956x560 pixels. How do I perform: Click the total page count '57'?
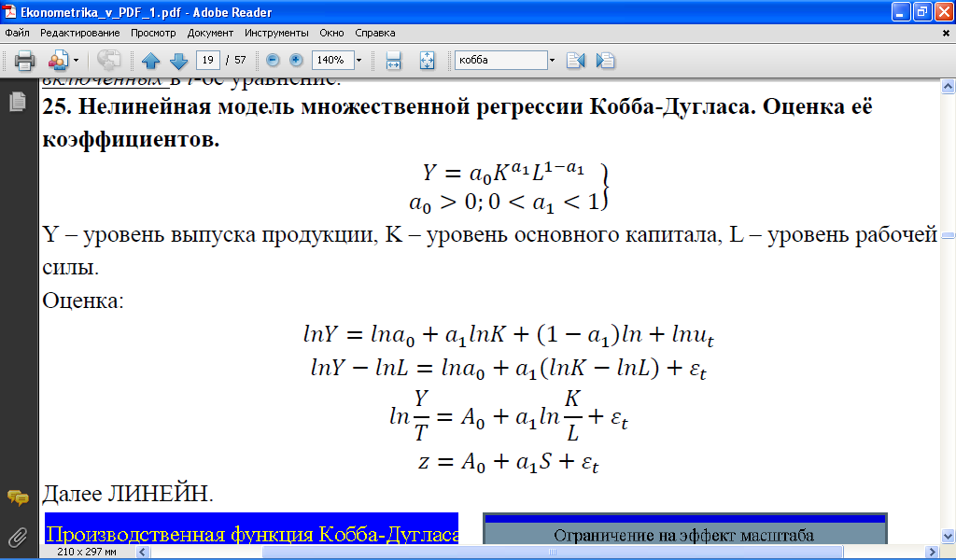point(240,60)
